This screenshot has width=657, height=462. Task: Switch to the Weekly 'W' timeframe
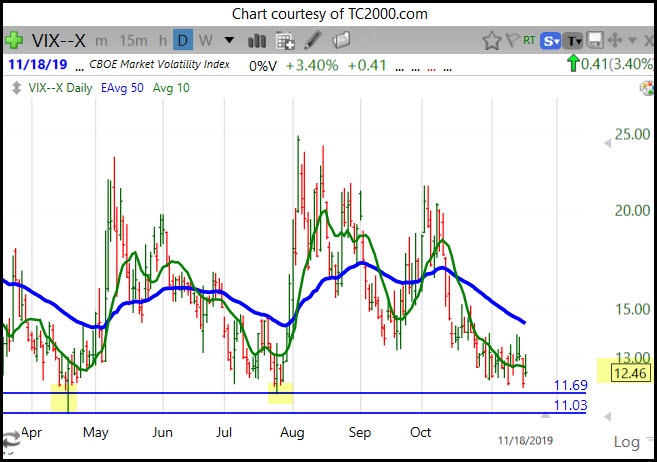(206, 41)
